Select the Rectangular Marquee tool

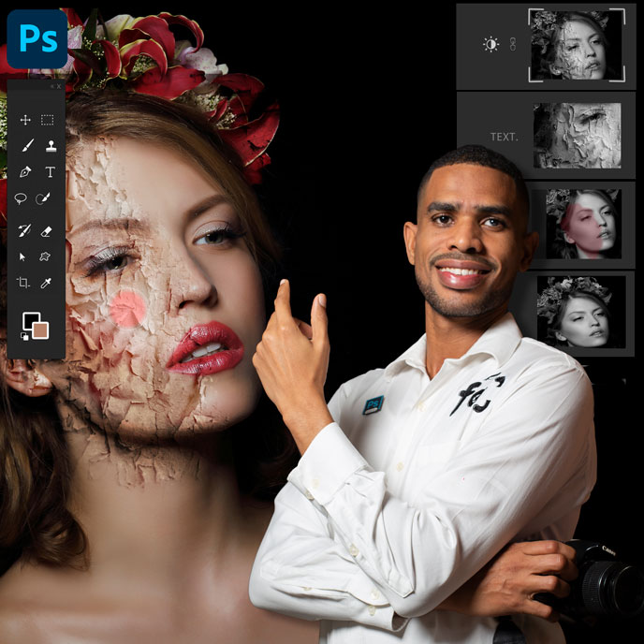tap(48, 120)
